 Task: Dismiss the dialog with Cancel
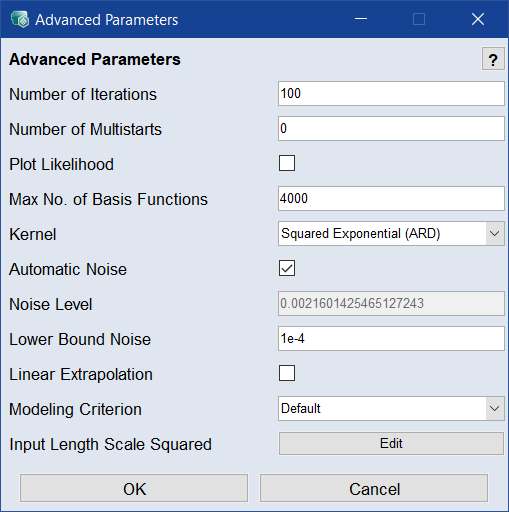tap(374, 488)
